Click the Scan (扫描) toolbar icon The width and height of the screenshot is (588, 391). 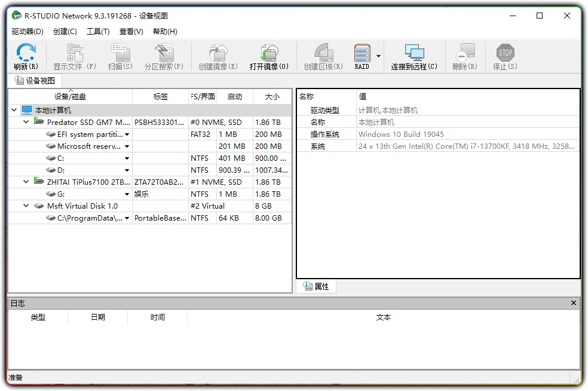pyautogui.click(x=120, y=53)
